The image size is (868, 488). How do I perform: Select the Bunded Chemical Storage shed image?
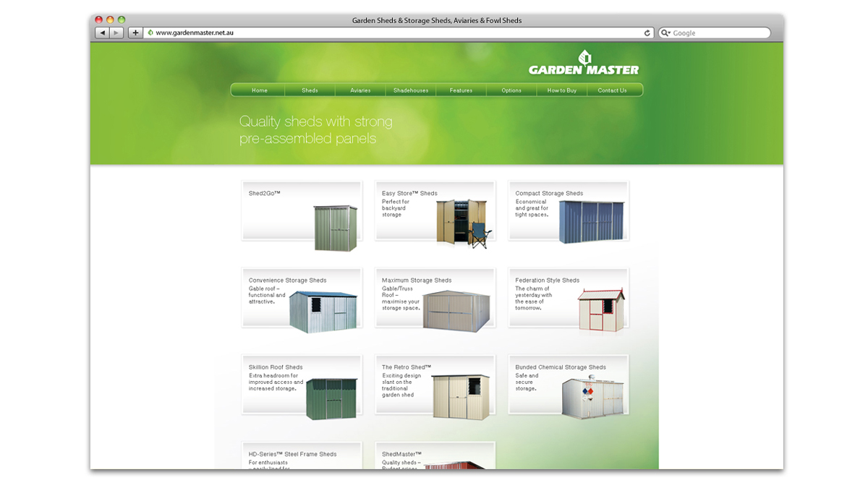[593, 396]
